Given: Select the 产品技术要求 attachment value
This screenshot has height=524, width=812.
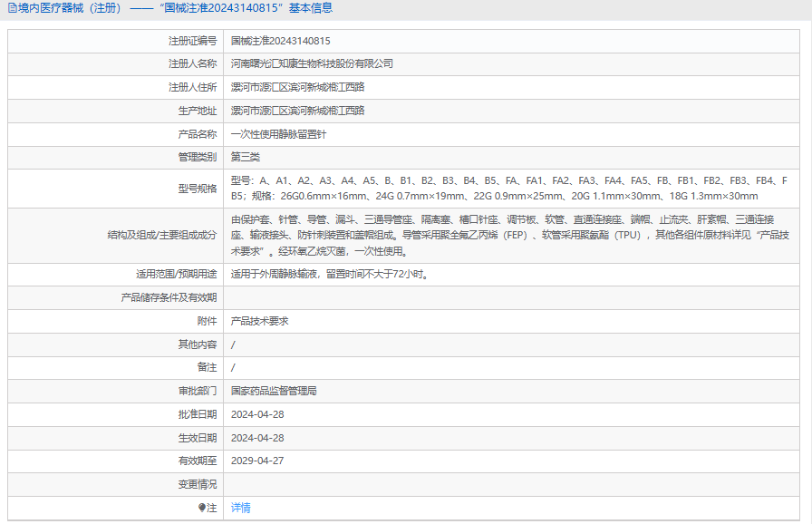Looking at the screenshot, I should click(259, 321).
